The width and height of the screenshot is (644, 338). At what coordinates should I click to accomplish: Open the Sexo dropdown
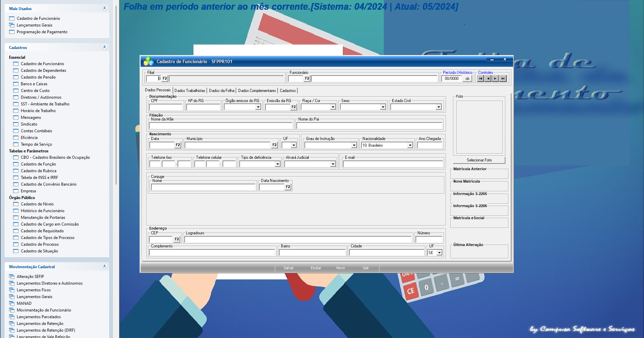[x=383, y=107]
